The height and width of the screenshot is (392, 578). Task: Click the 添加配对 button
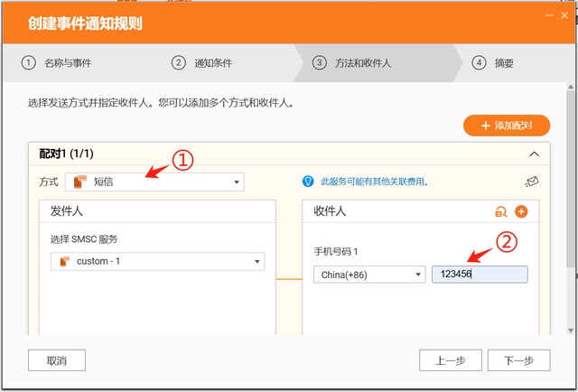[x=507, y=126]
